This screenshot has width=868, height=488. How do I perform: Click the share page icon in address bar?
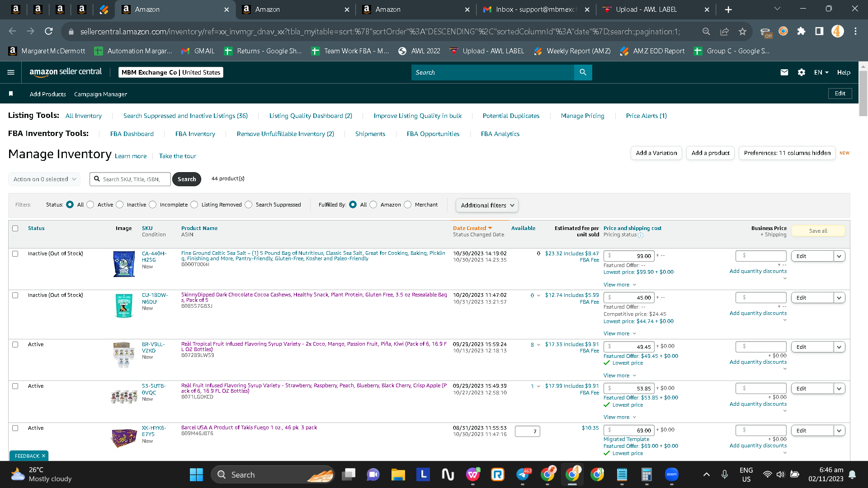pos(725,31)
